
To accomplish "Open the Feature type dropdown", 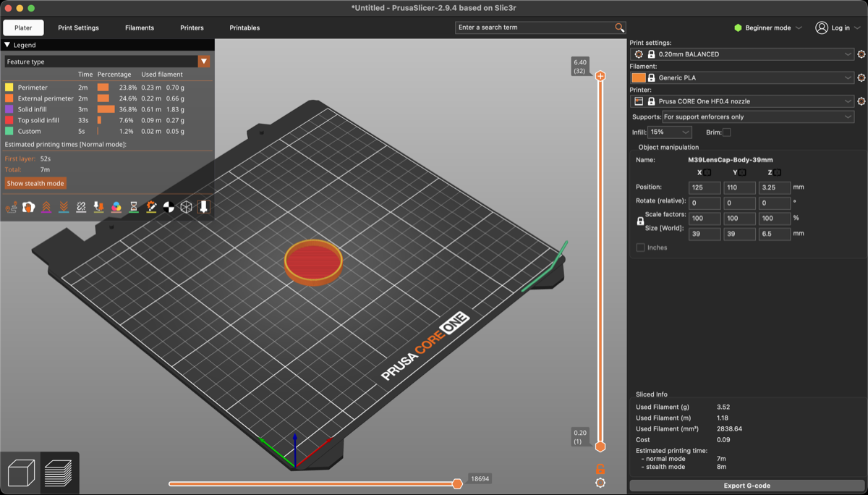I will [203, 61].
